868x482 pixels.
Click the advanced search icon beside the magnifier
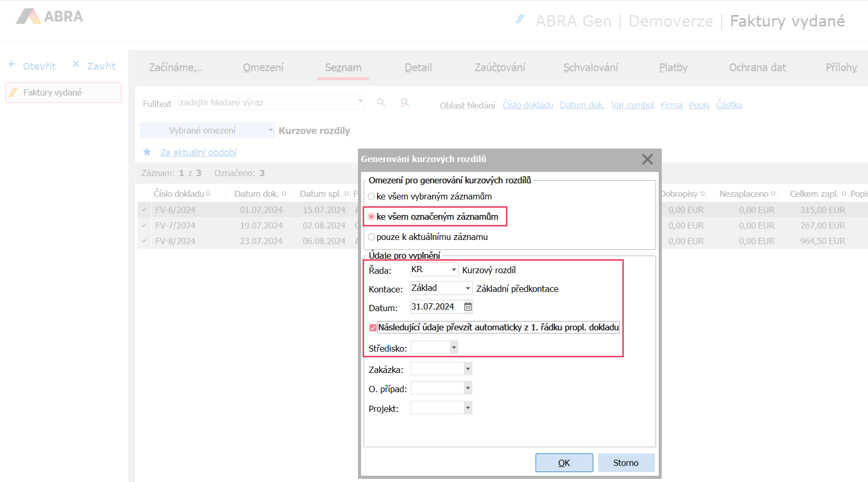pyautogui.click(x=405, y=102)
